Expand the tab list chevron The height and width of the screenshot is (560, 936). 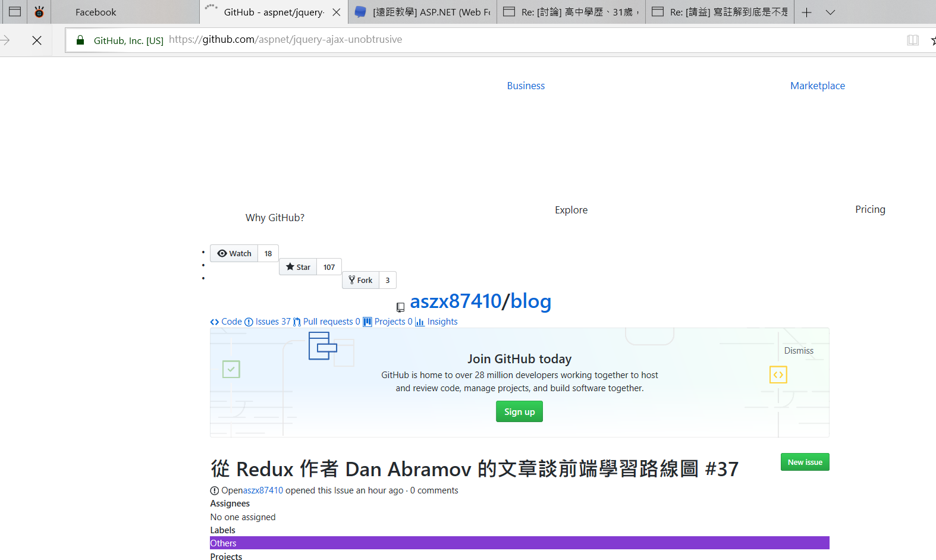(831, 12)
